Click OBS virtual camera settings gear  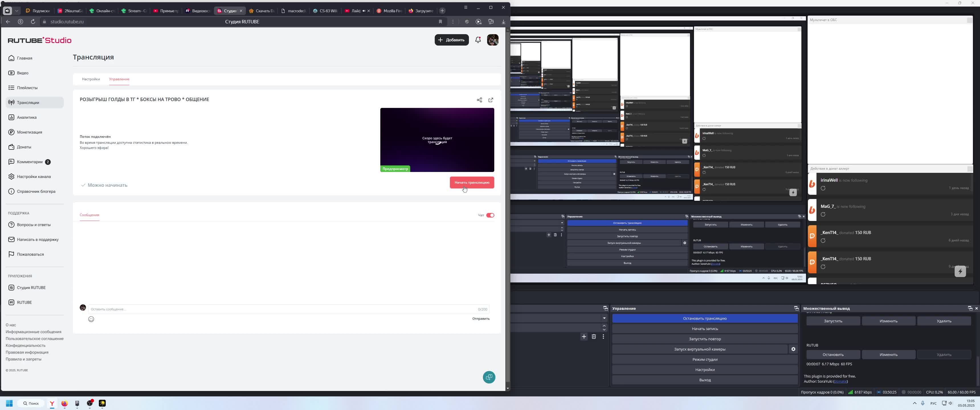793,349
